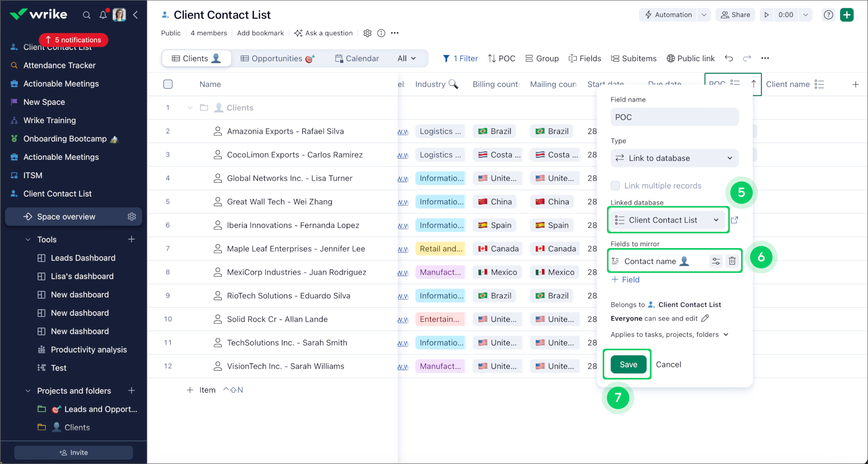This screenshot has width=868, height=464.
Task: Select all rows with header checkbox
Action: pyautogui.click(x=168, y=84)
